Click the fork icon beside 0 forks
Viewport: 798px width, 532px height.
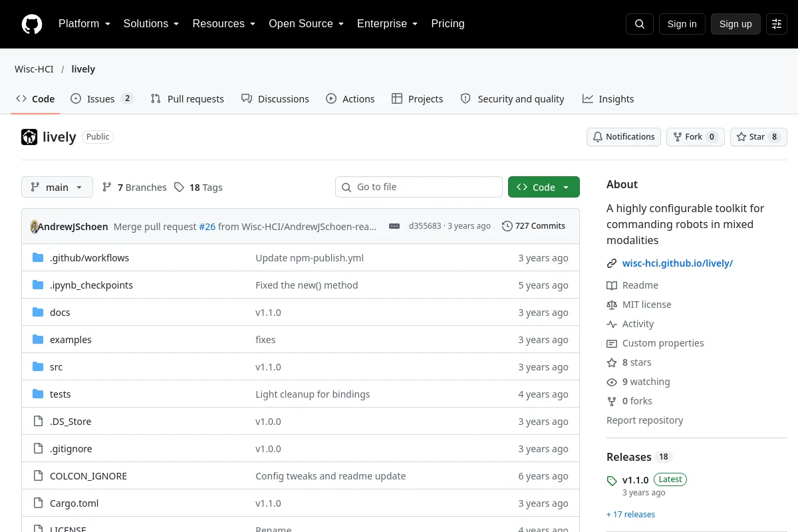[612, 401]
